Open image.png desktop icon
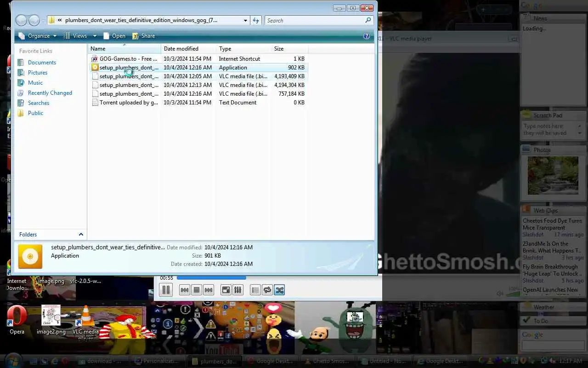588x368 pixels. tap(51, 281)
